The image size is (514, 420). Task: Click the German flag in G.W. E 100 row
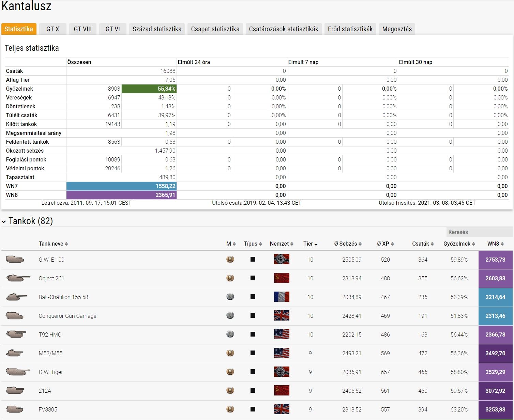click(282, 260)
